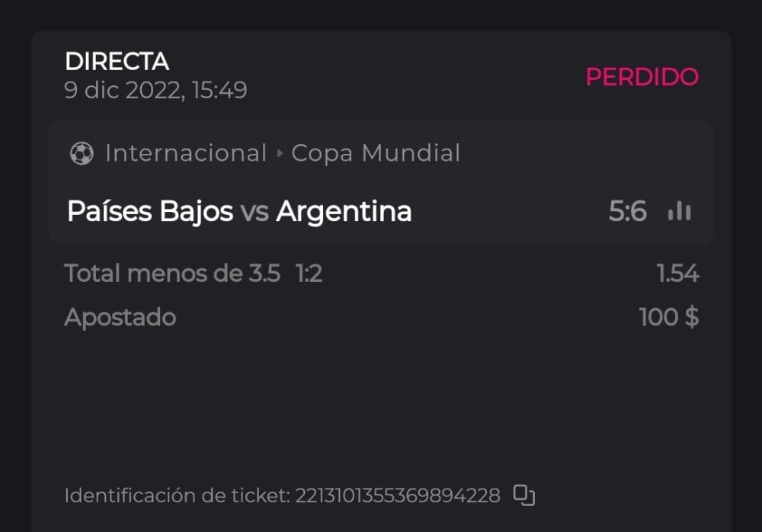Viewport: 762px width, 532px height.
Task: Copy the ticket ID with the copy icon
Action: [523, 495]
